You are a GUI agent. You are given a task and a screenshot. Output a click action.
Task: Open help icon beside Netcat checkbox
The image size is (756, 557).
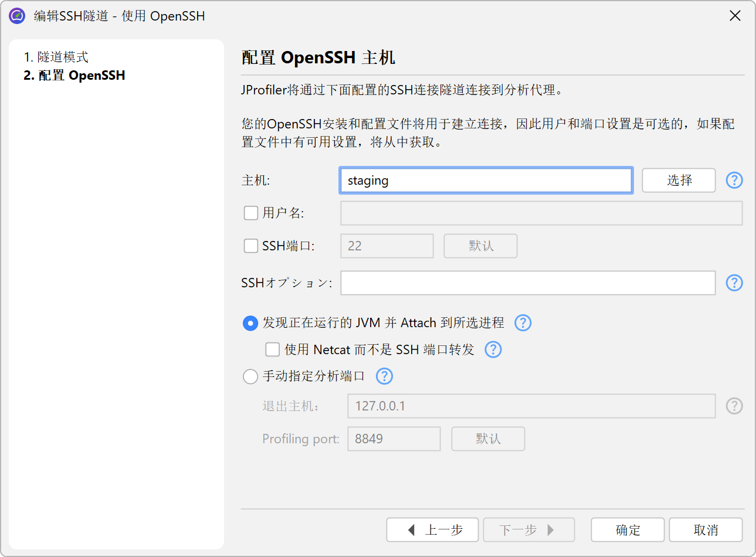click(x=493, y=349)
